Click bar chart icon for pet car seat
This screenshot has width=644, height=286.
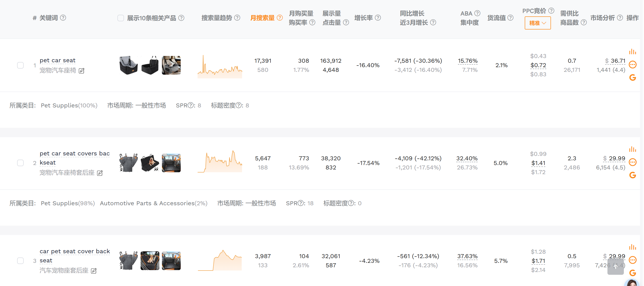click(x=632, y=52)
